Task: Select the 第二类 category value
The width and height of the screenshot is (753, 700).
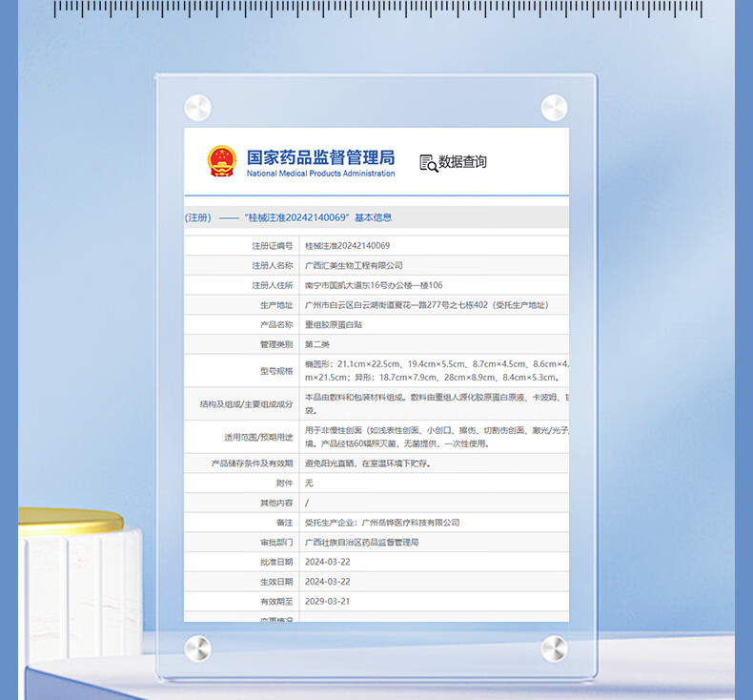Action: click(x=317, y=344)
